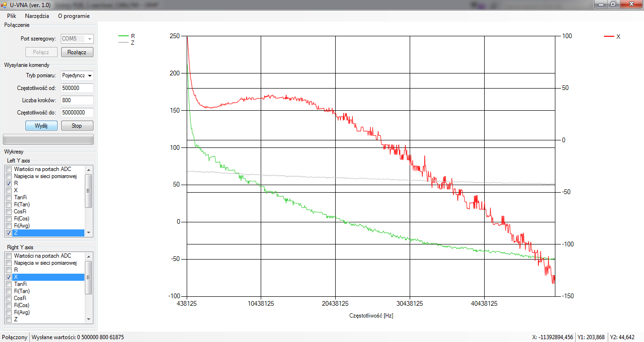644x342 pixels.
Task: Open the Plik menu
Action: [x=12, y=16]
